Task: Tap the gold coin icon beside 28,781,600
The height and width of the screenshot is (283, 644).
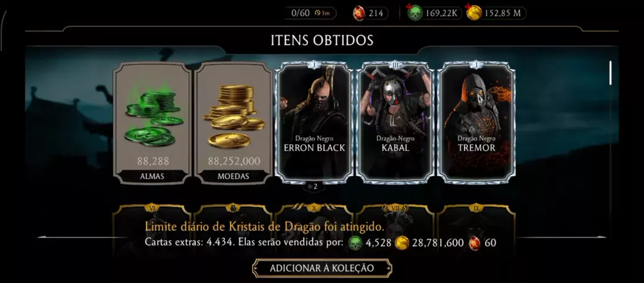Action: pyautogui.click(x=402, y=243)
